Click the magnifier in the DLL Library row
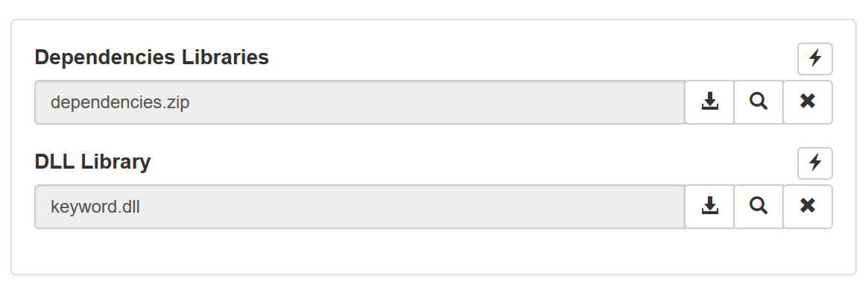 tap(758, 207)
